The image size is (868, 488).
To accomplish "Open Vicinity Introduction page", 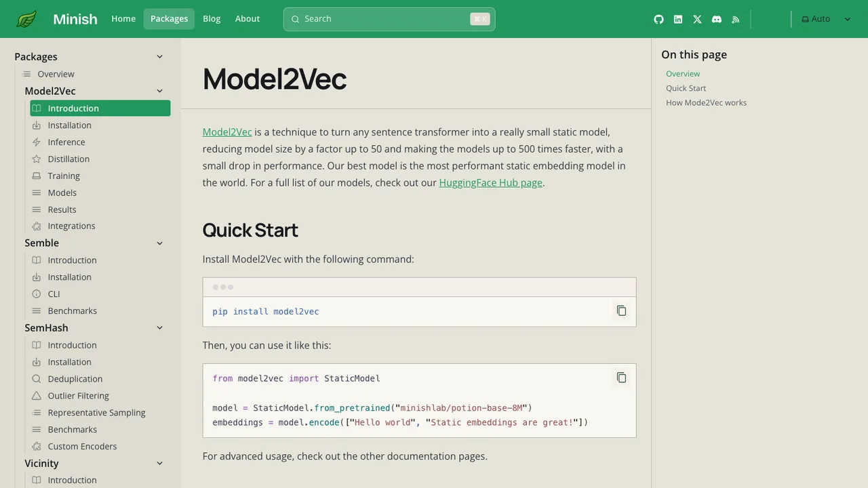I will [72, 480].
